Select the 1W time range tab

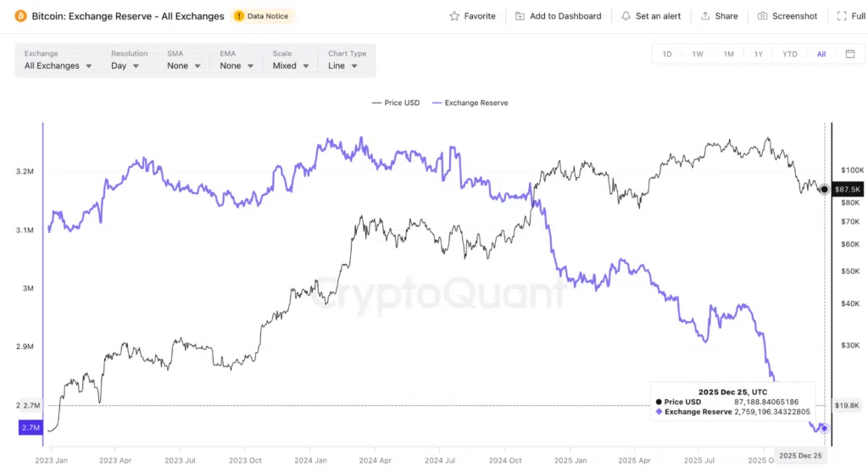(x=698, y=54)
